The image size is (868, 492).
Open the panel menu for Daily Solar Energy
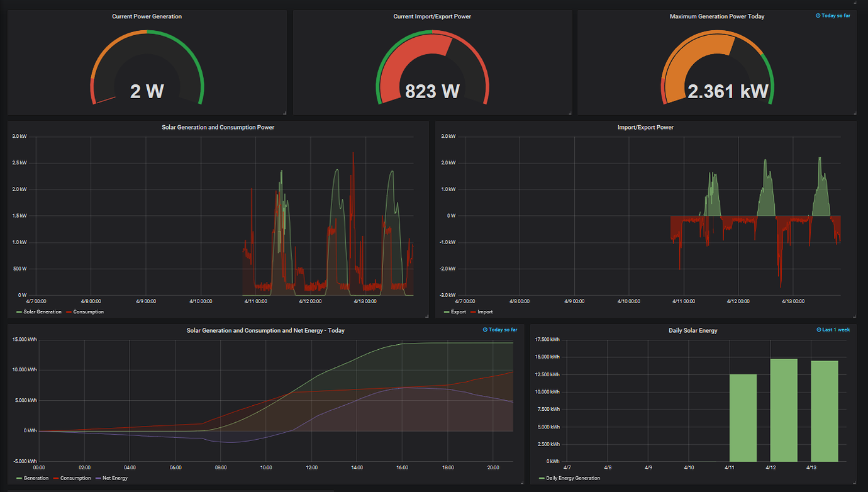point(693,330)
